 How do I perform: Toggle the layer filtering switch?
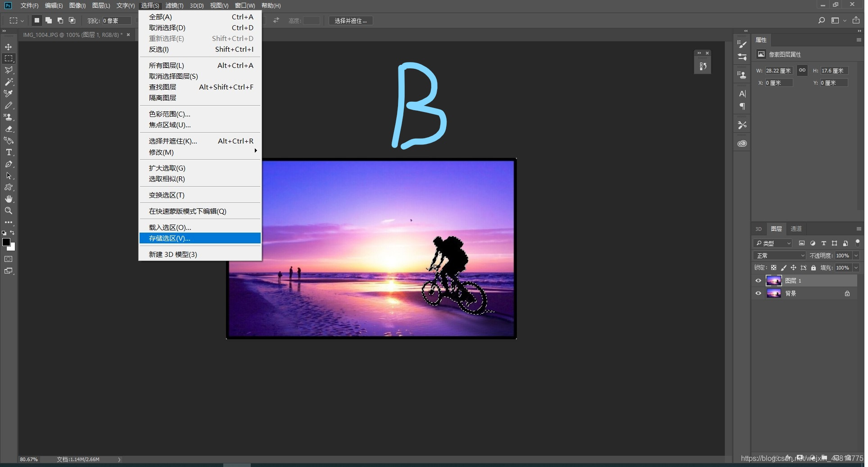[x=857, y=242]
